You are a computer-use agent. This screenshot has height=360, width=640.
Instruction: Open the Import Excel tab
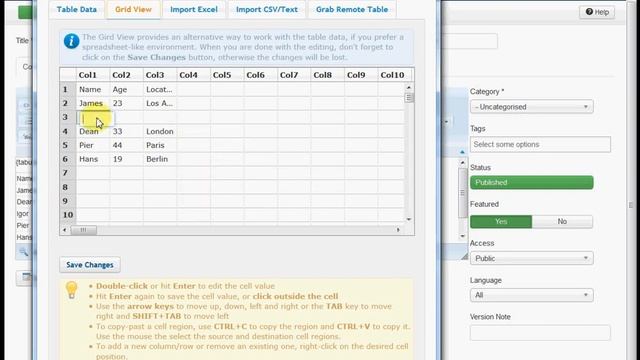pos(194,9)
